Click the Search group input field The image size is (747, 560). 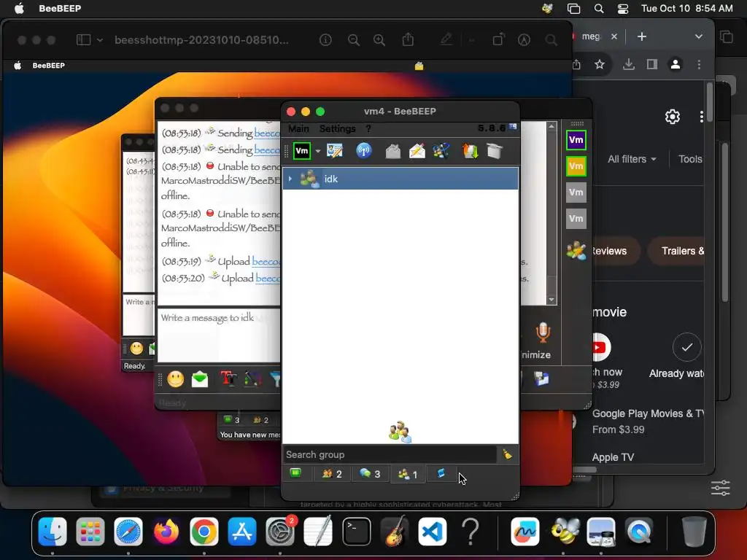coord(390,455)
